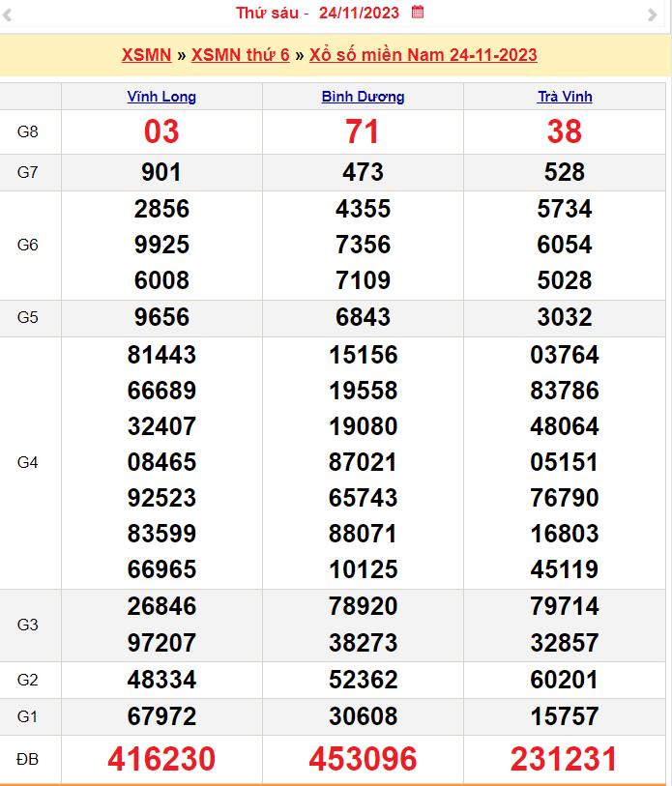Click the G4 row label
Screen dimensions: 672x786
[x=28, y=462]
